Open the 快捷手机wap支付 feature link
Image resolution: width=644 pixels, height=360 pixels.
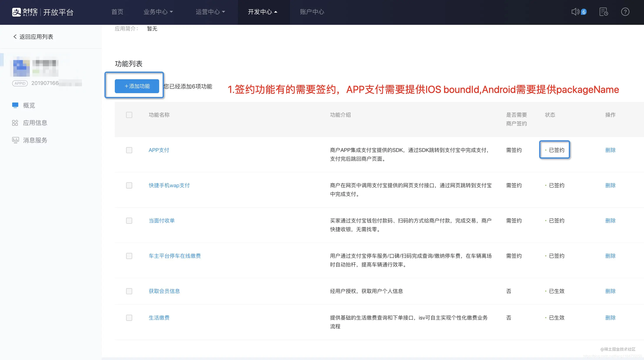point(169,185)
